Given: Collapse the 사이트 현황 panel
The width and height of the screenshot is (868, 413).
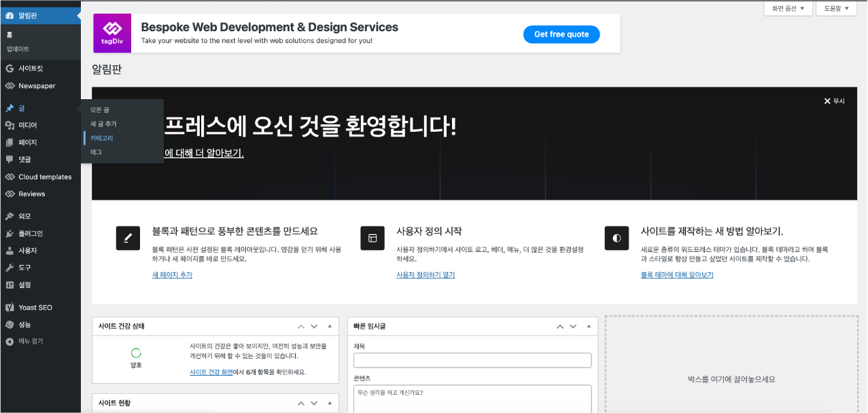Looking at the screenshot, I should click(330, 403).
